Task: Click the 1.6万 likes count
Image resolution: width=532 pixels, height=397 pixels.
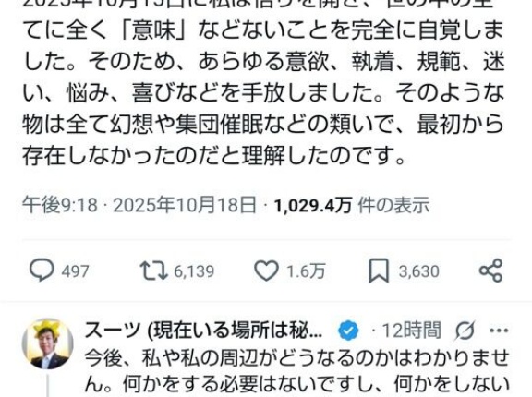Action: point(306,271)
